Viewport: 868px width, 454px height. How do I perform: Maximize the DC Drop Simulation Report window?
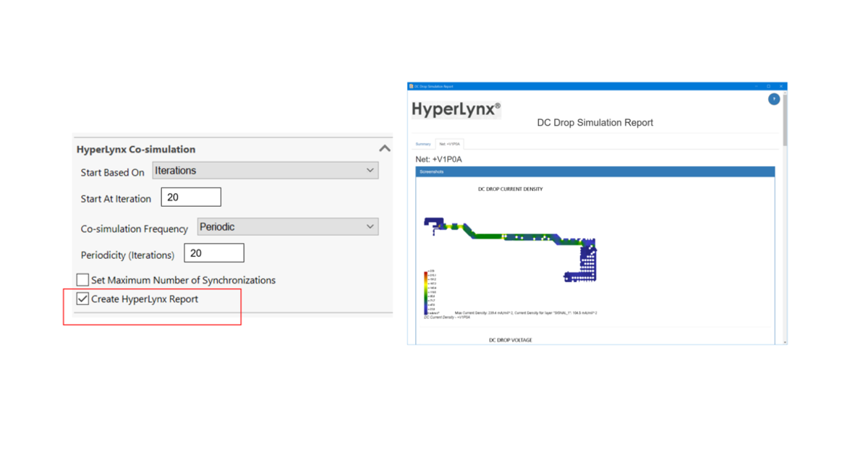tap(768, 86)
